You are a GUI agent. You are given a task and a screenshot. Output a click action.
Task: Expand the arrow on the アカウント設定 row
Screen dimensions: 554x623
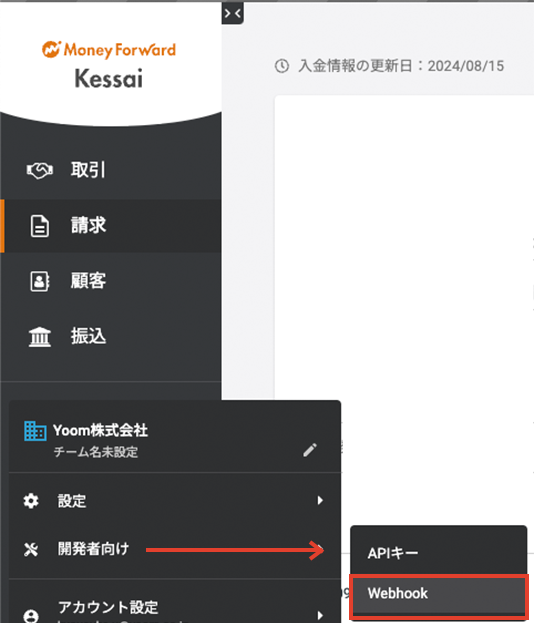pyautogui.click(x=320, y=615)
